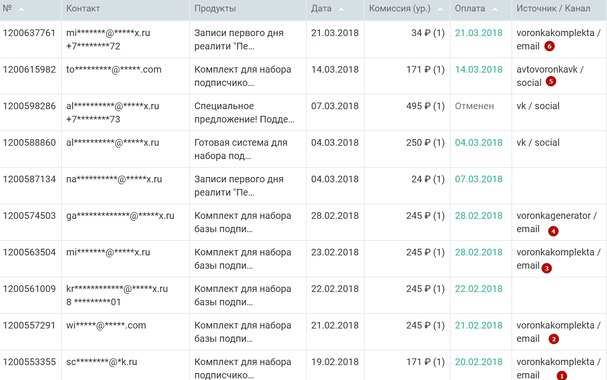Screen dimensions: 607x380
Task: Click red badge number 3 beside email
Action: pos(547,268)
